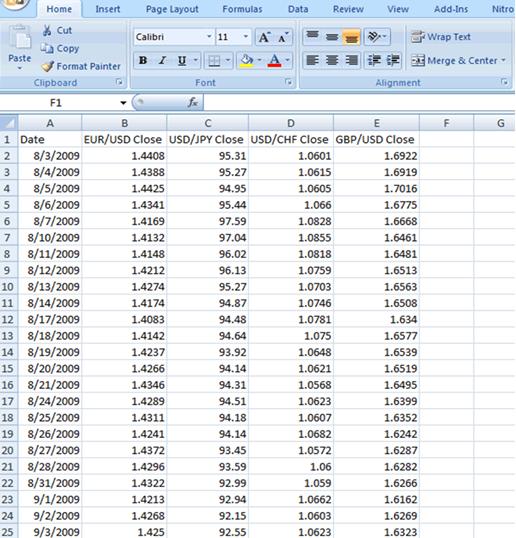Screen dimensions: 516x538
Task: Select cell B2 containing 1.4408
Action: 124,156
